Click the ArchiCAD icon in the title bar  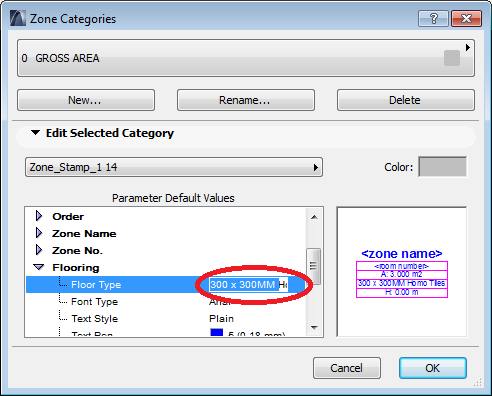[18, 19]
